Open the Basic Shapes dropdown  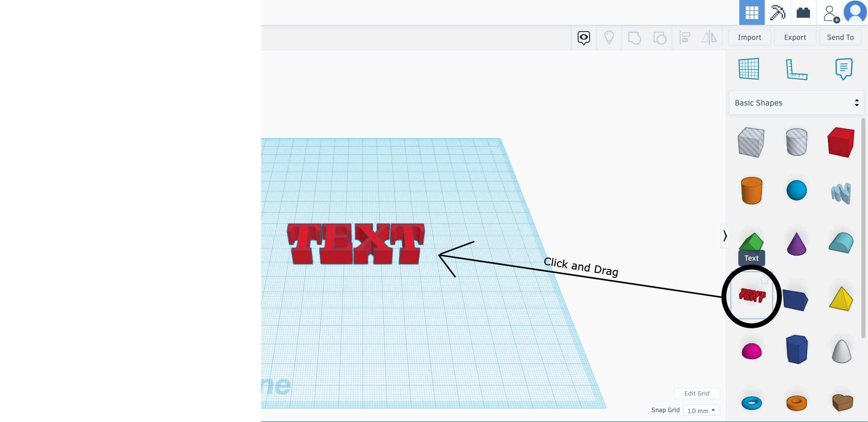coord(796,102)
